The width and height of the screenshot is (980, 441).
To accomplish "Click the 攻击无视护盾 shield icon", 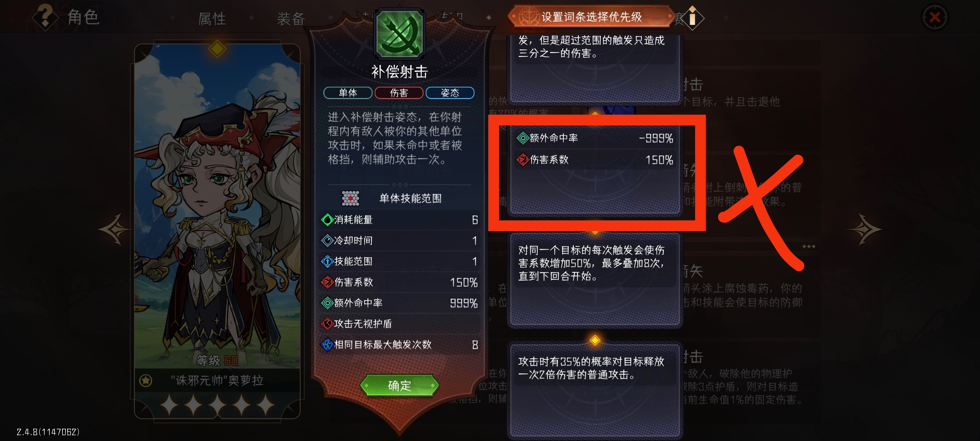I will pos(327,324).
